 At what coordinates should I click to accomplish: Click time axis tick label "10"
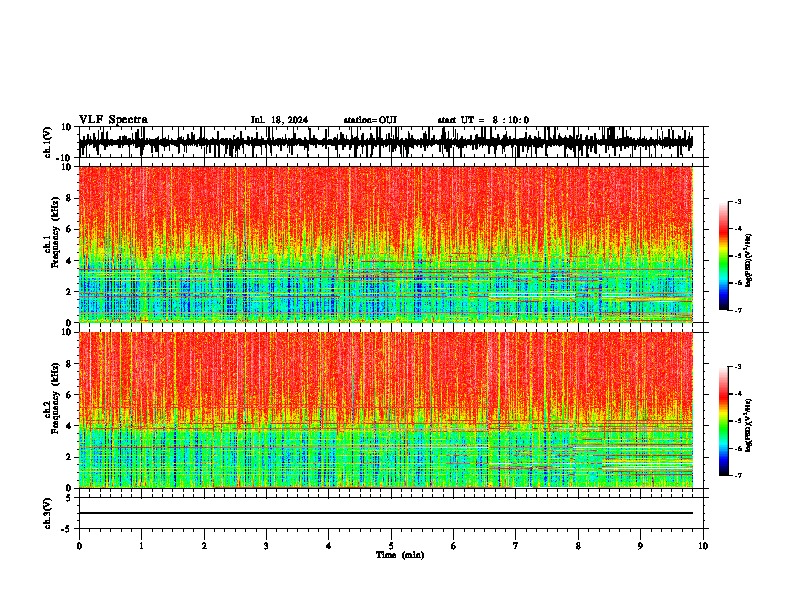click(x=703, y=546)
